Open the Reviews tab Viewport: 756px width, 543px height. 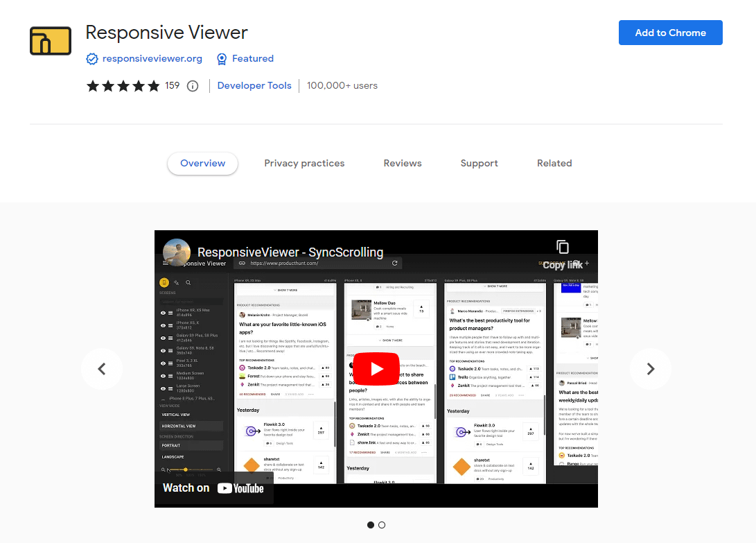pyautogui.click(x=403, y=164)
